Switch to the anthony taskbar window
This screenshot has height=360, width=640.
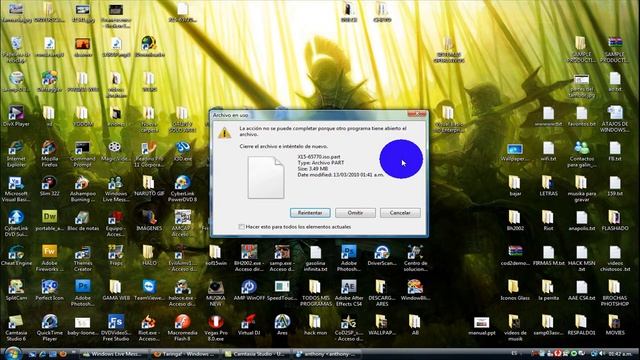[x=327, y=354]
